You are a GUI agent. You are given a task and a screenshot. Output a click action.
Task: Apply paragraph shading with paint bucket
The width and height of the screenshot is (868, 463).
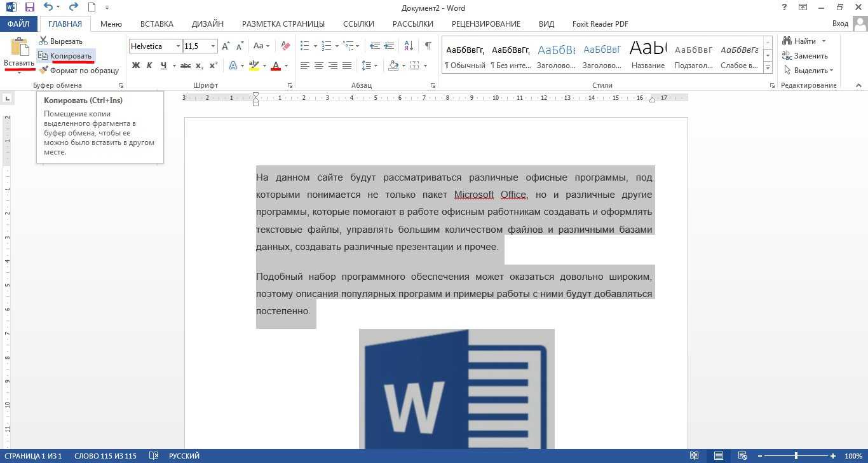[393, 66]
